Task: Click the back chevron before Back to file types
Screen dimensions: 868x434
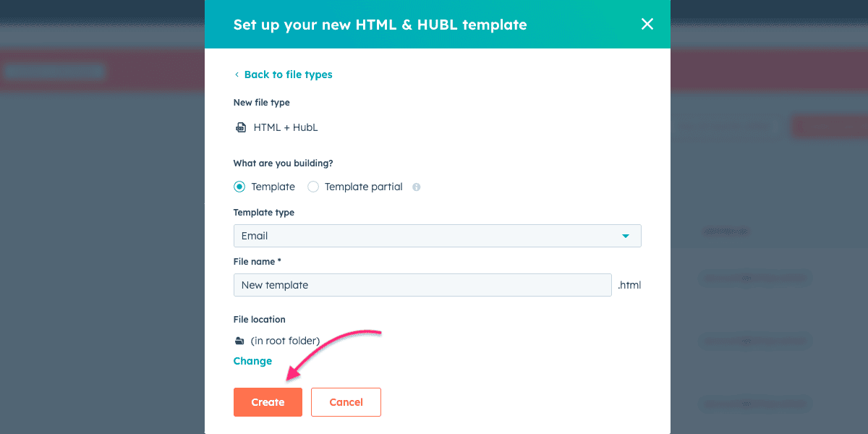Action: 237,75
